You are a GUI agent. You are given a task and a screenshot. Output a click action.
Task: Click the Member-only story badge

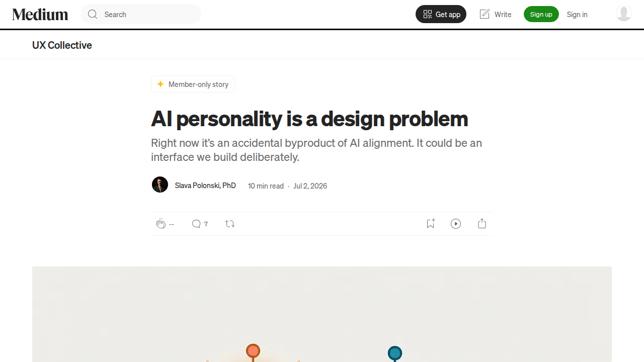click(193, 84)
